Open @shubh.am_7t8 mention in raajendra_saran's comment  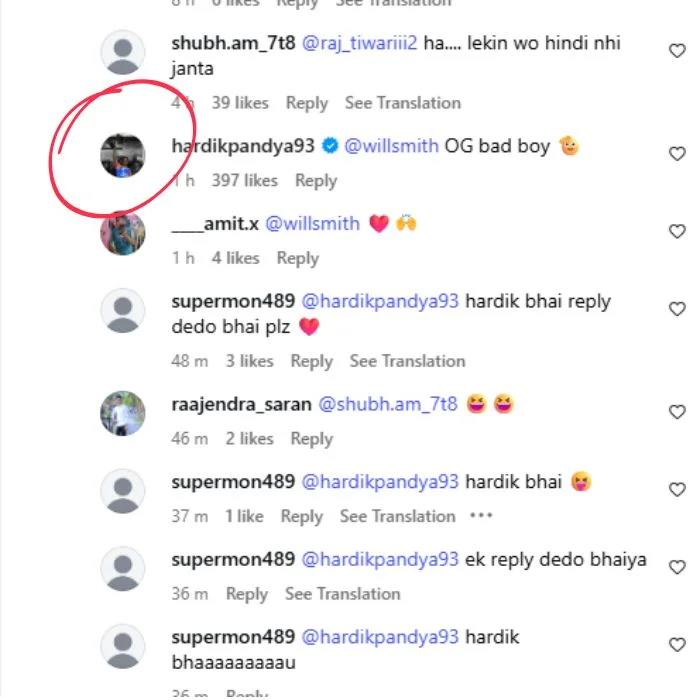[388, 404]
